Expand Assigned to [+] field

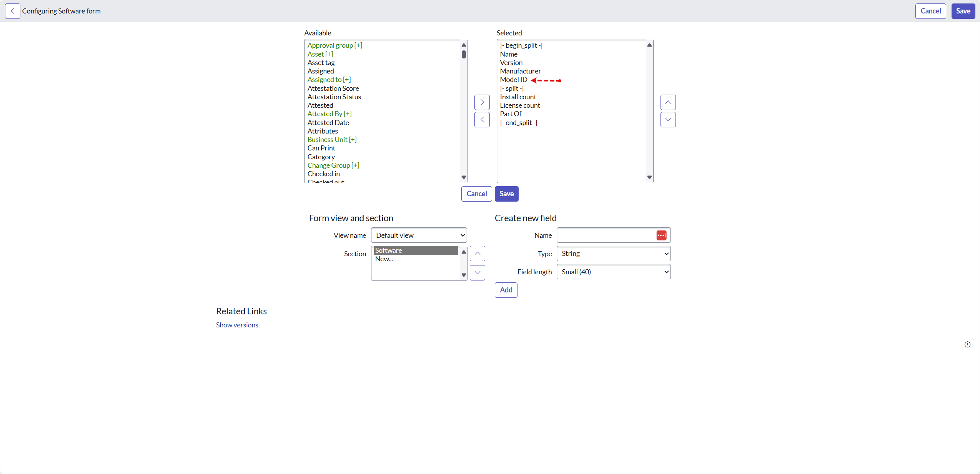[x=329, y=80]
